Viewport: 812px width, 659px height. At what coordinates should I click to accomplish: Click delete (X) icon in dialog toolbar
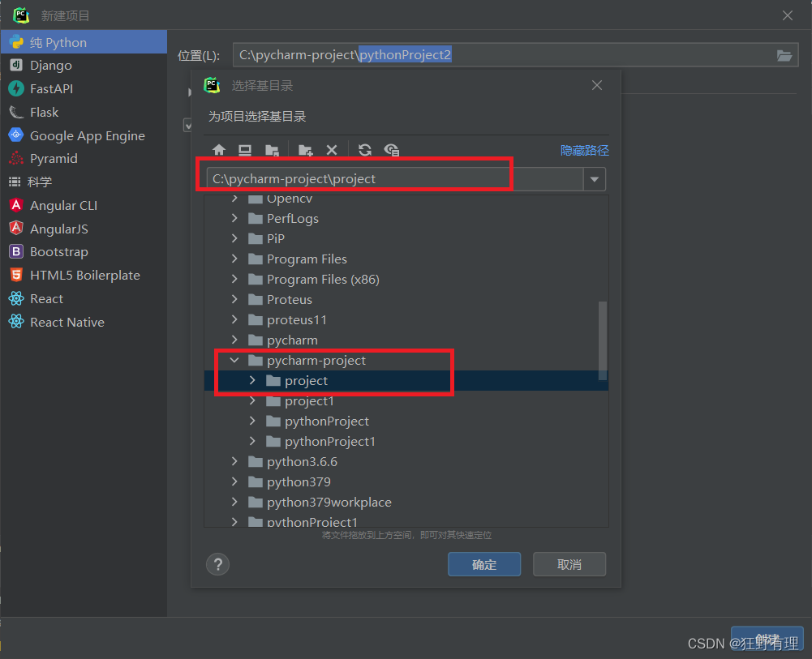[332, 150]
